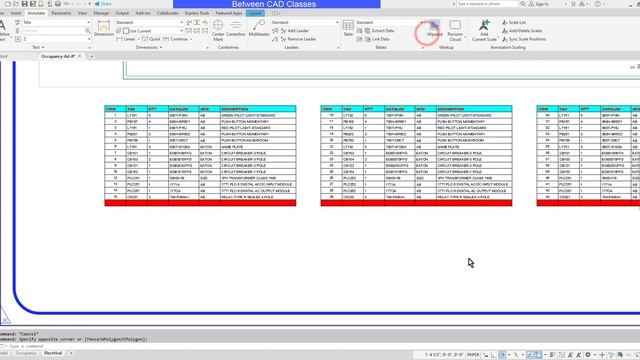Open the workspace switching gear icon in status bar
The image size is (640, 360).
(588, 355)
